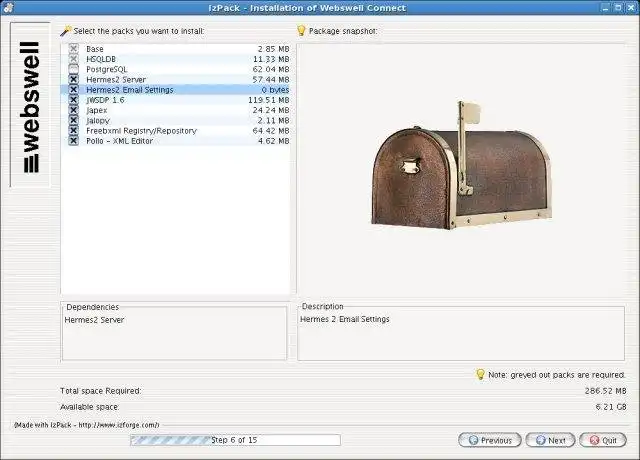Click Hermes2 Server in Dependencies panel
This screenshot has height=460, width=640.
94,320
